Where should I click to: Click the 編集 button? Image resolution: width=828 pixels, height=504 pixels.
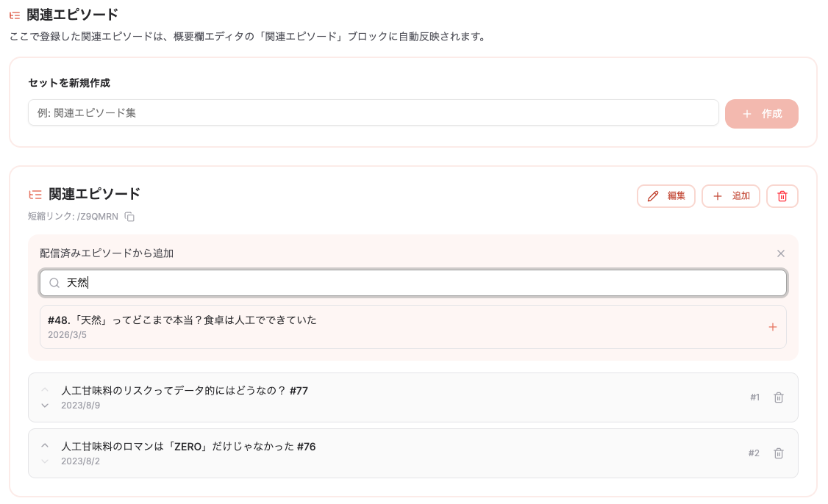(666, 195)
